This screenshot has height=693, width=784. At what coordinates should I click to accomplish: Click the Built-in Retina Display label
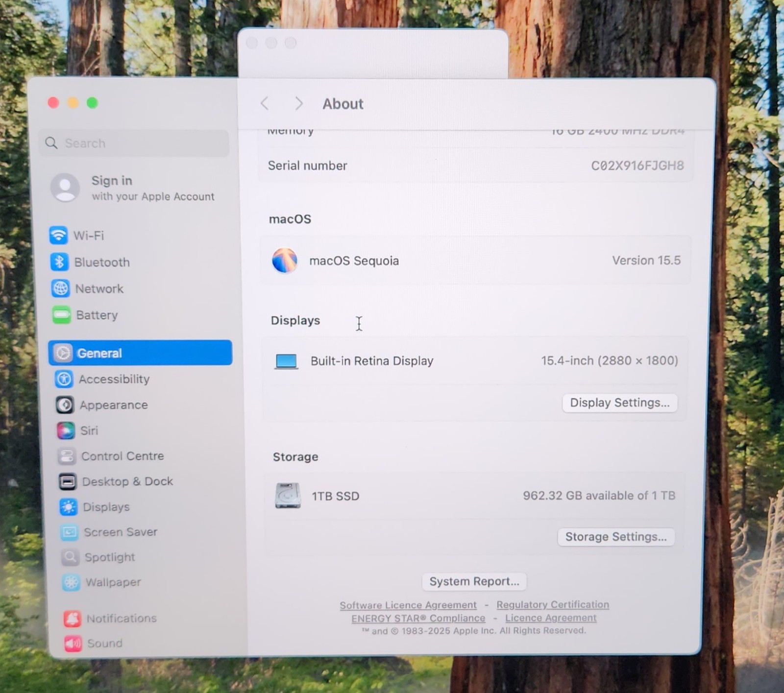(372, 361)
